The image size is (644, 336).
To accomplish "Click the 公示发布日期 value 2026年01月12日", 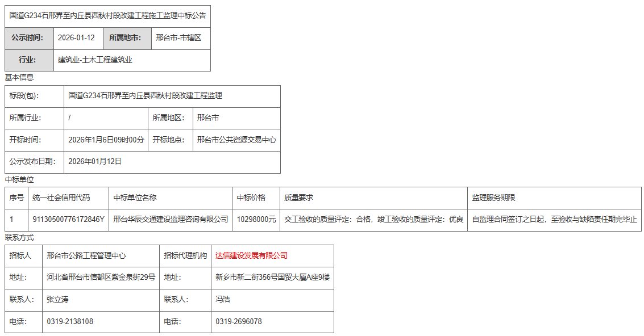I will pyautogui.click(x=95, y=161).
